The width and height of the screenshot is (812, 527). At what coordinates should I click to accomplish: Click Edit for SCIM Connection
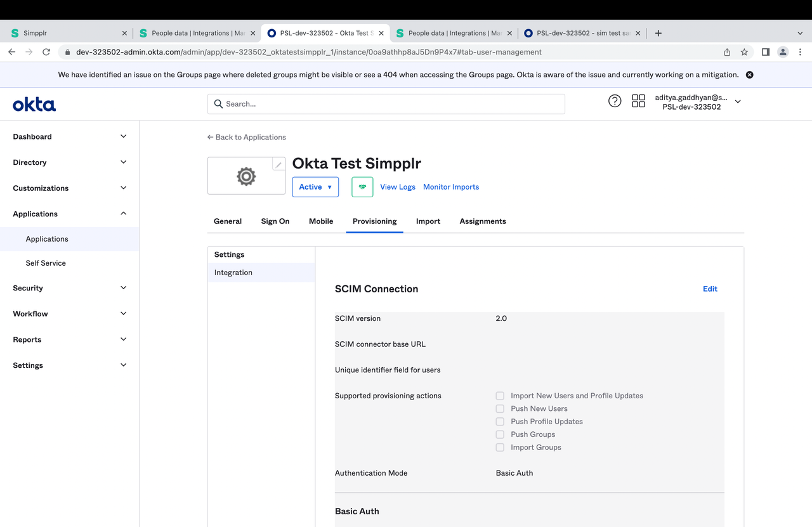tap(709, 289)
